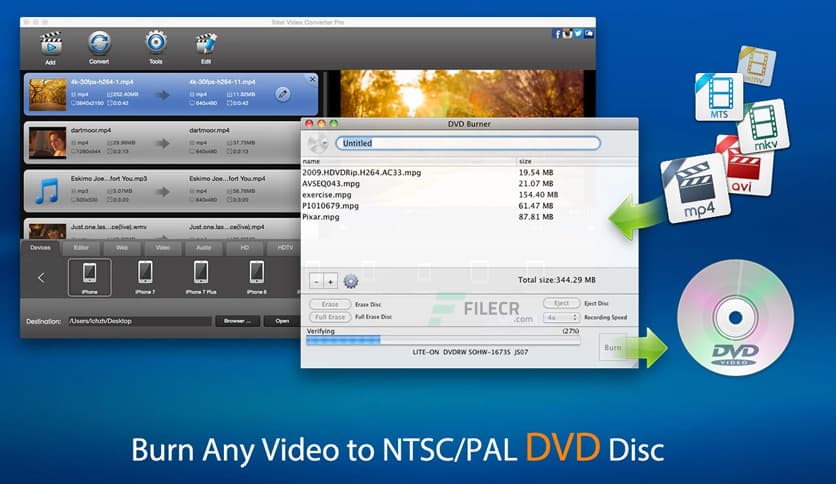Click the Eskimo Joe...fort You.mp4 output name
This screenshot has width=836, height=484.
click(x=227, y=179)
